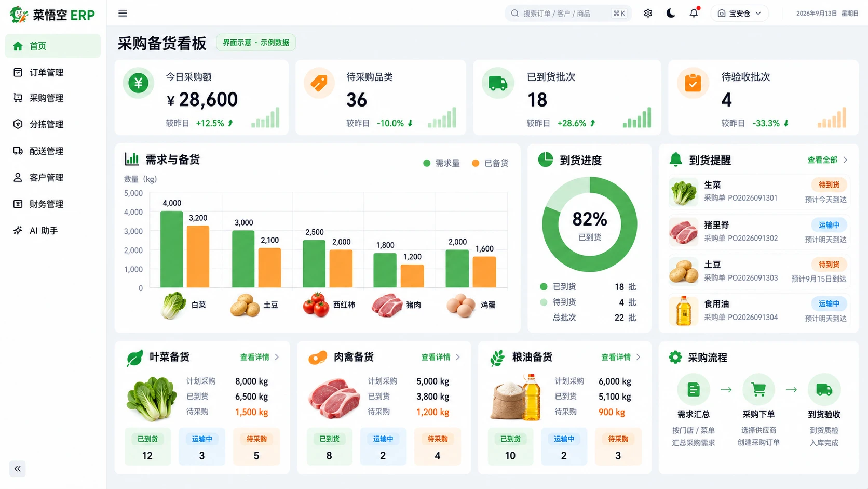This screenshot has height=489, width=868.
Task: Open the 宝安仓 warehouse dropdown
Action: click(x=739, y=14)
